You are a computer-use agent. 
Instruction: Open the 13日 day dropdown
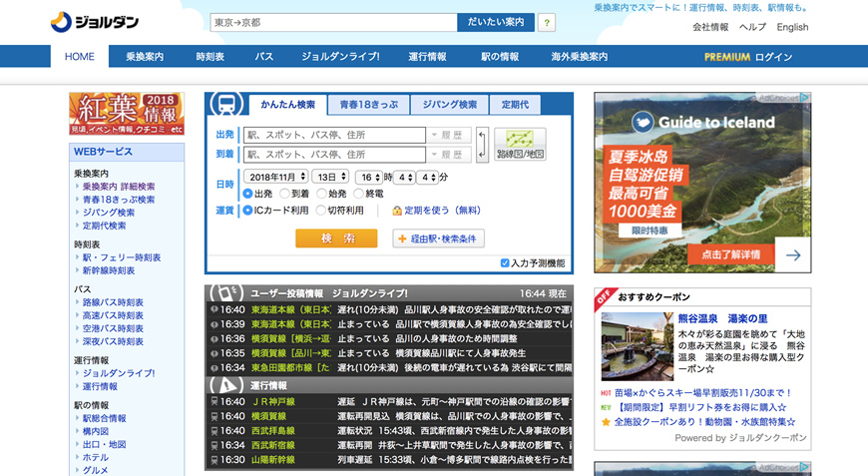coord(330,177)
